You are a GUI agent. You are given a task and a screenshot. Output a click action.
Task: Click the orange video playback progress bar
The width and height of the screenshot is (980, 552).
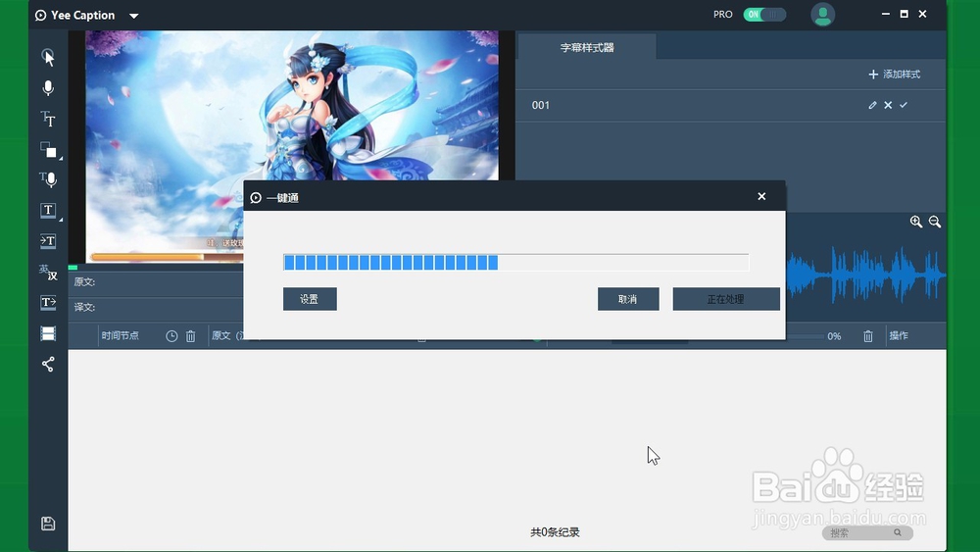point(167,256)
